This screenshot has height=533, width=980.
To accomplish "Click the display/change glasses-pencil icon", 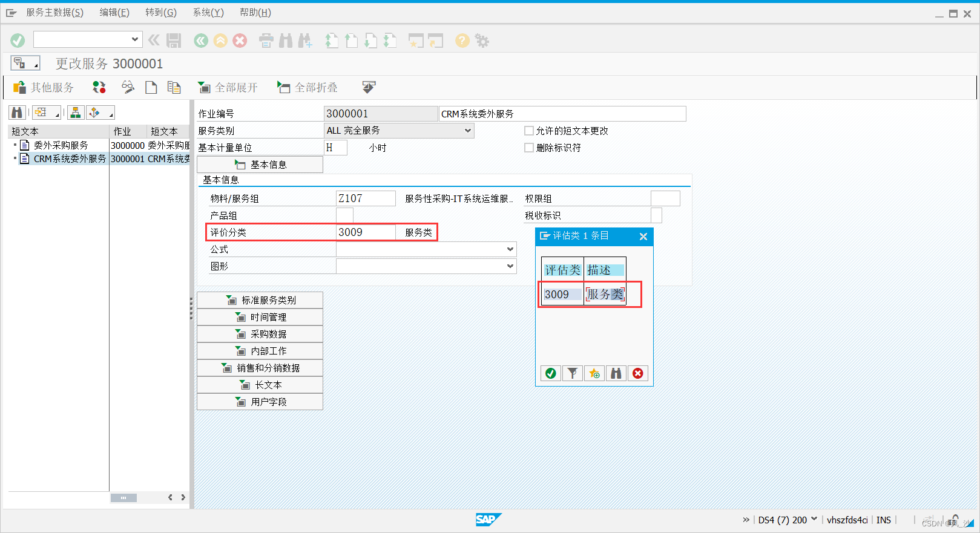I will tap(128, 88).
